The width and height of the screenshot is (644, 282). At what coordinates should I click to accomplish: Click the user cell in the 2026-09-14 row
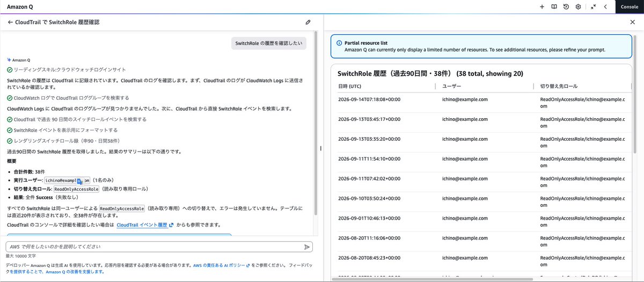465,99
